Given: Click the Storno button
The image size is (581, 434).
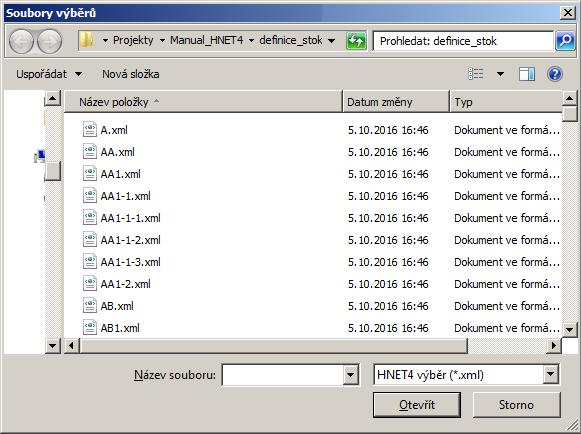Looking at the screenshot, I should click(517, 405).
